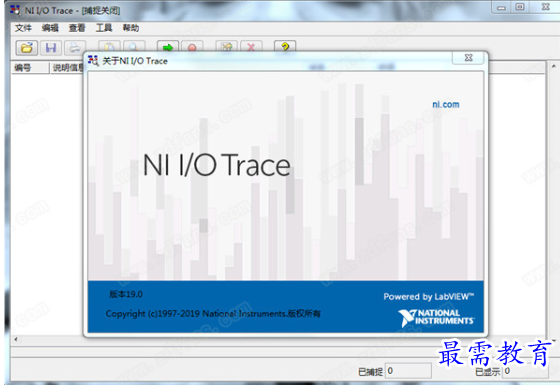Click the vertical scrollbar up arrow

tap(553, 66)
